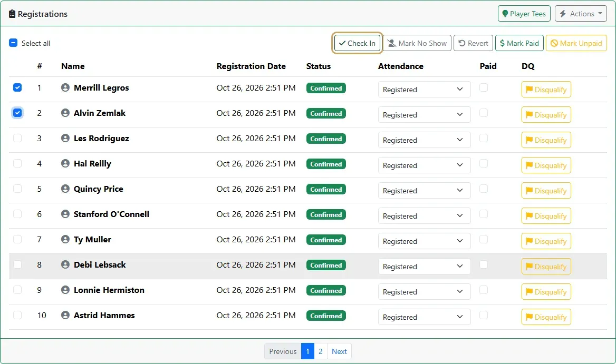Click the Check In button
Screen dimensions: 616x364
pos(357,43)
